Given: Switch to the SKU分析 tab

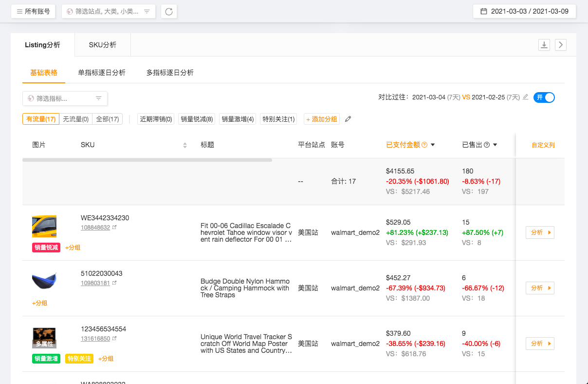Looking at the screenshot, I should 103,45.
